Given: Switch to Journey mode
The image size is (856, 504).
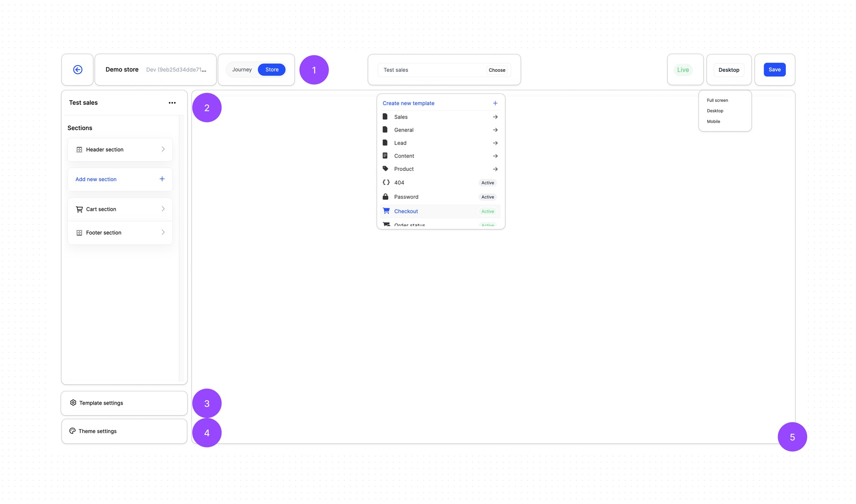Looking at the screenshot, I should pyautogui.click(x=242, y=70).
